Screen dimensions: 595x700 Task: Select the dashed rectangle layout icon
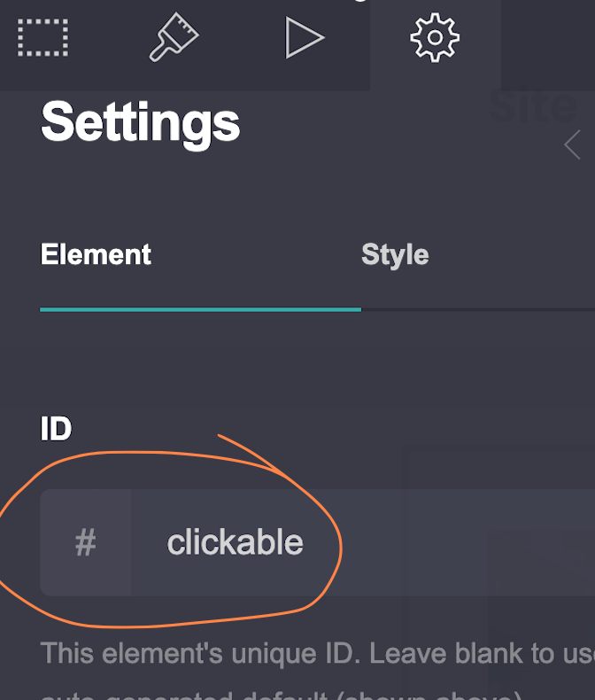pos(43,38)
